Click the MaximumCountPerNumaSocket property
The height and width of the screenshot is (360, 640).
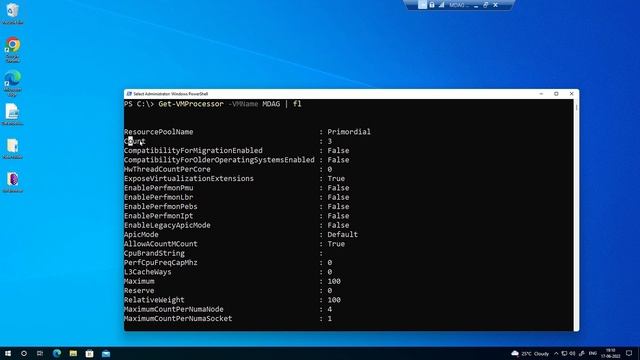(x=178, y=319)
